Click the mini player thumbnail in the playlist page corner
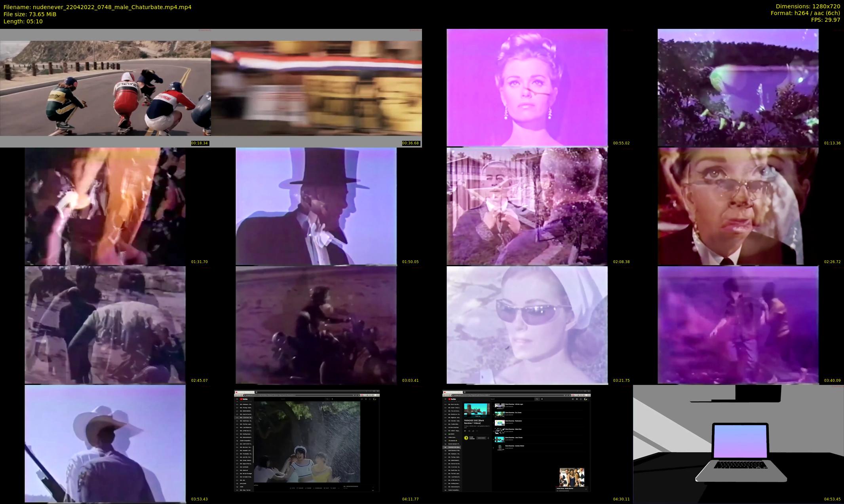Viewport: 844px width, 504px height. (572, 477)
